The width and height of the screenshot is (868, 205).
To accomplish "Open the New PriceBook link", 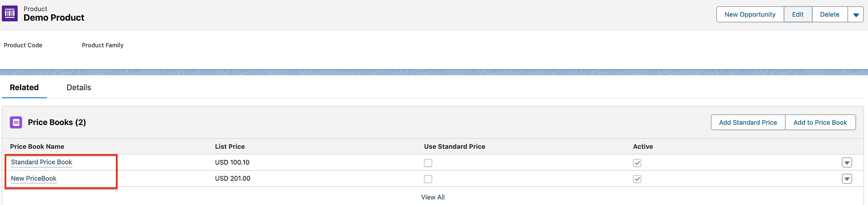I will pos(34,179).
